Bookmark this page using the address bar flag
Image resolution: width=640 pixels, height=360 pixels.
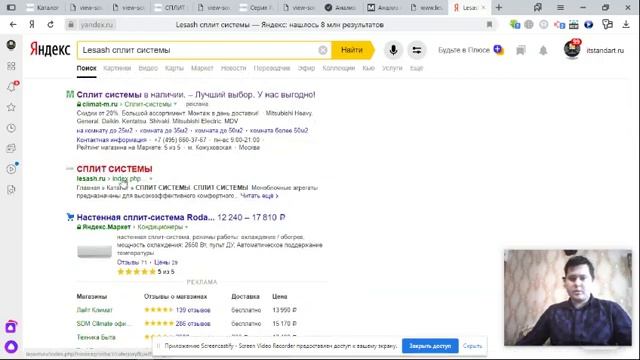point(489,25)
